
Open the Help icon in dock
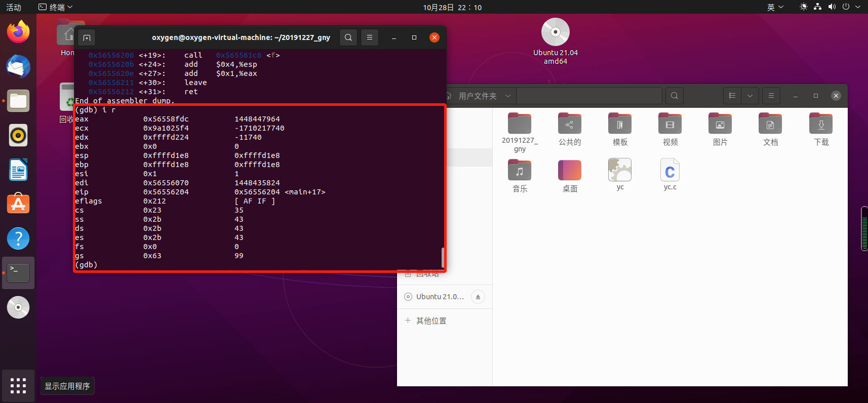[x=18, y=238]
